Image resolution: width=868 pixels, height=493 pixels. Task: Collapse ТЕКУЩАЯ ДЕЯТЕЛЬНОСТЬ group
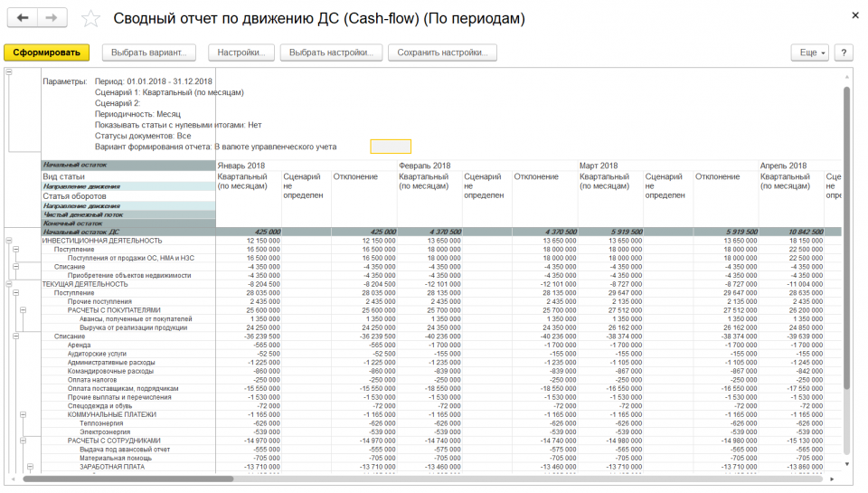(9, 284)
